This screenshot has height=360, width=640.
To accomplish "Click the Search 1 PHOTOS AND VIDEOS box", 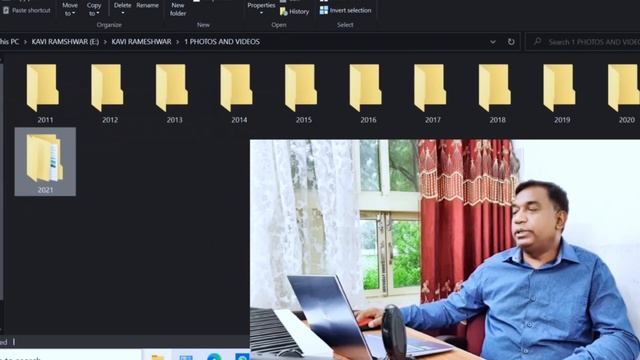I will (x=583, y=42).
